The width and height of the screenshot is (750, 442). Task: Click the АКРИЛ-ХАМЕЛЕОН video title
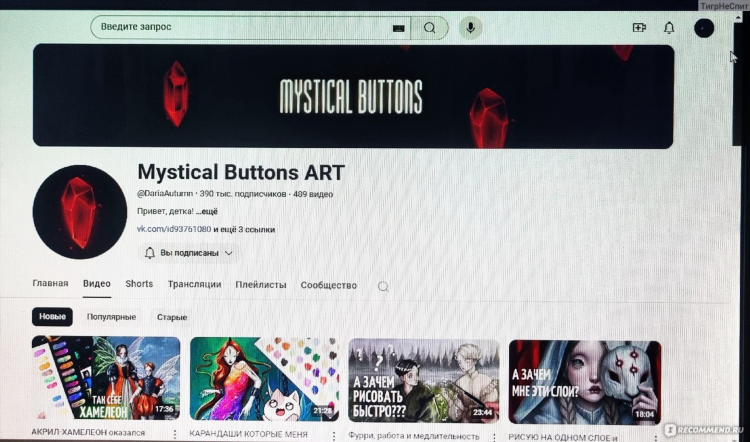tap(89, 432)
